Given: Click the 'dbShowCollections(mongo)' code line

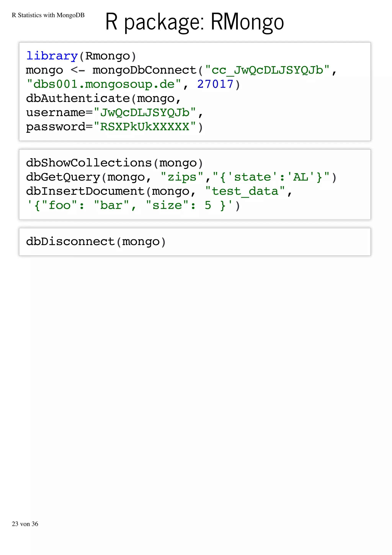Looking at the screenshot, I should [x=114, y=163].
